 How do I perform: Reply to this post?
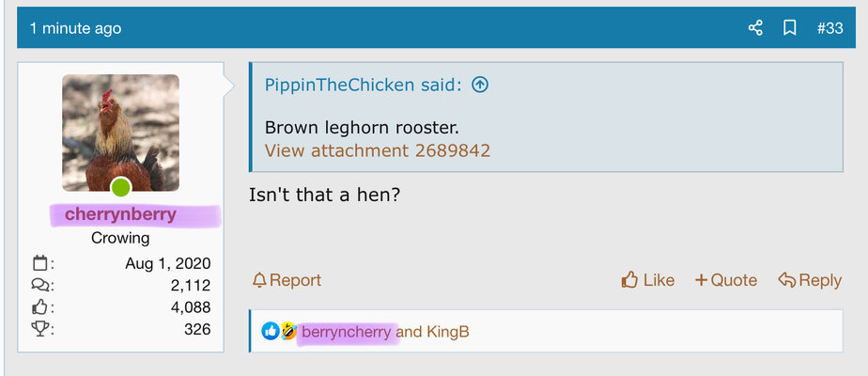tap(810, 280)
